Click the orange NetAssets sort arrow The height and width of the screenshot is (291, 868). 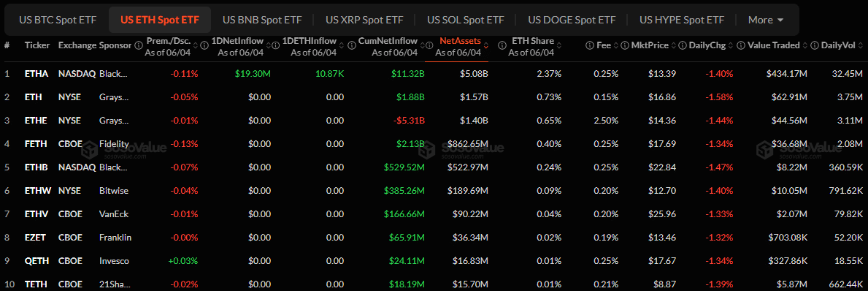point(485,45)
